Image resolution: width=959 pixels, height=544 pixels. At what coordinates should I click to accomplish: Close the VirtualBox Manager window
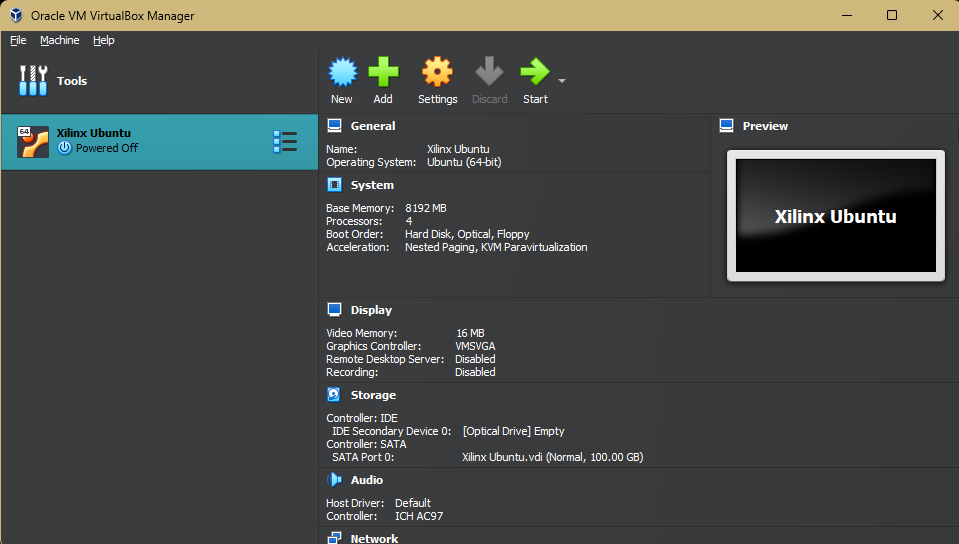pyautogui.click(x=938, y=15)
